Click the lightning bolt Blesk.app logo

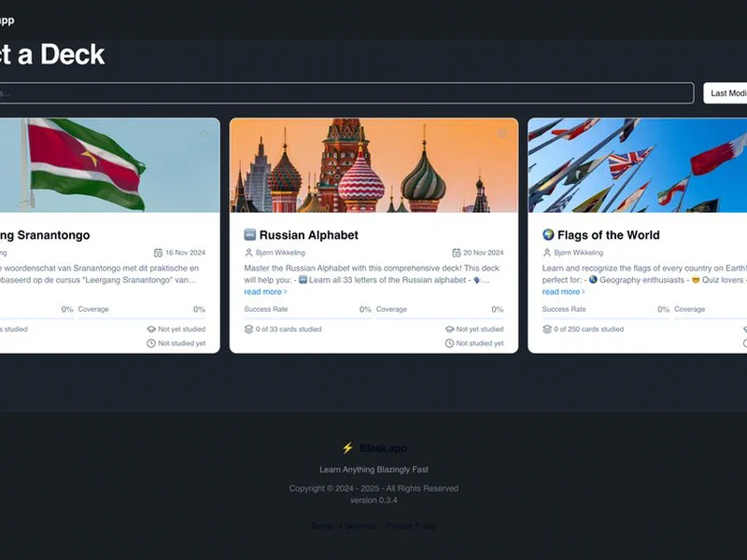pyautogui.click(x=345, y=448)
